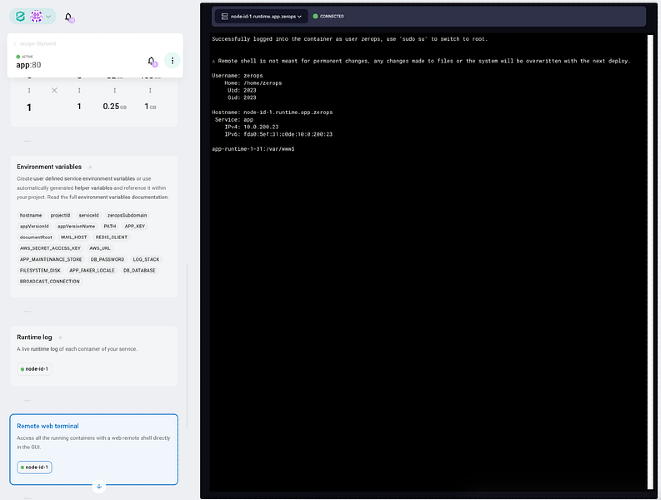The height and width of the screenshot is (500, 661).
Task: Click the 1 GB scaling value
Action: 150,106
